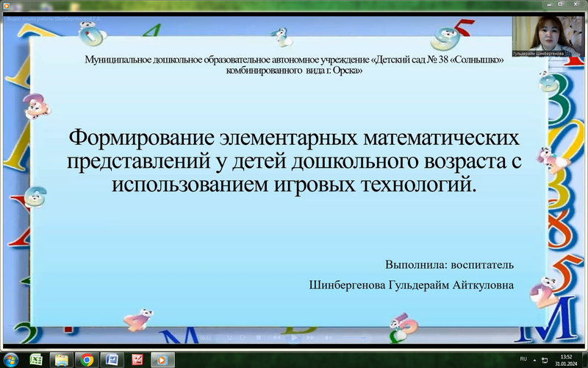This screenshot has height=368, width=588.
Task: Toggle shuffle mode in player controls
Action: [231, 338]
